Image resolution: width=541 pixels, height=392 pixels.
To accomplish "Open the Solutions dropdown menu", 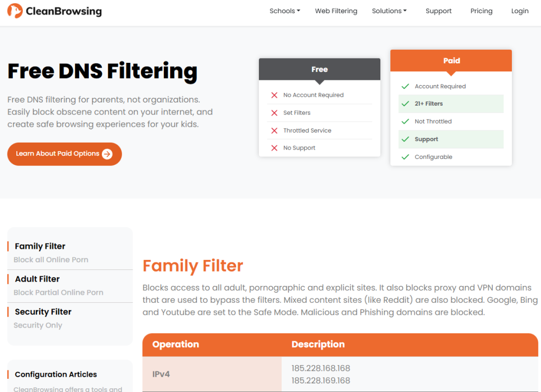I will 389,11.
